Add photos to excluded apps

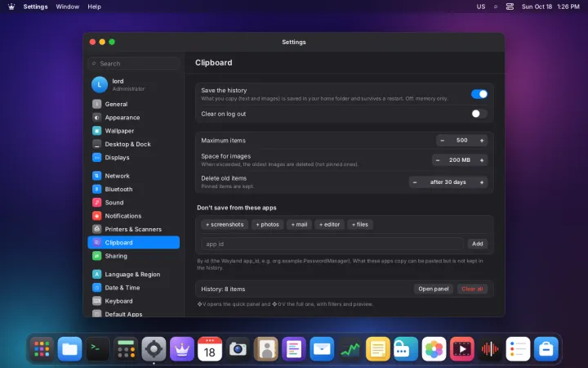(x=267, y=225)
